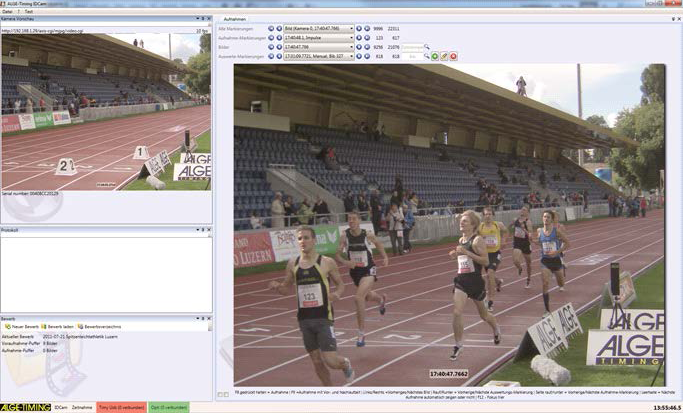The height and width of the screenshot is (413, 683).
Task: Go to previous Aufnahme-Markierungen entry
Action: 279,38
